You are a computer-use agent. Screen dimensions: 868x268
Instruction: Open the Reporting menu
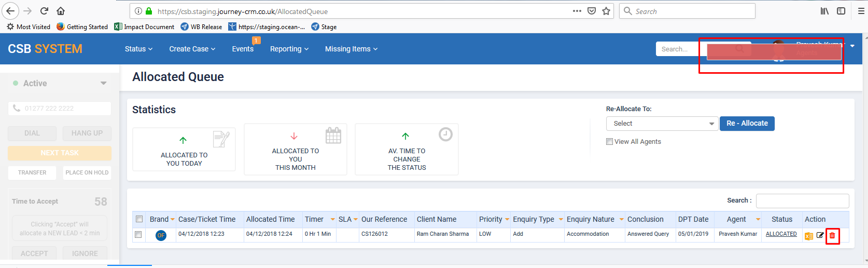pyautogui.click(x=289, y=49)
